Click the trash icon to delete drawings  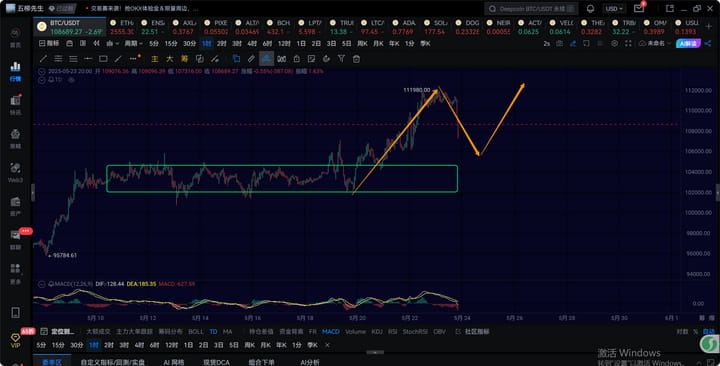pos(356,59)
